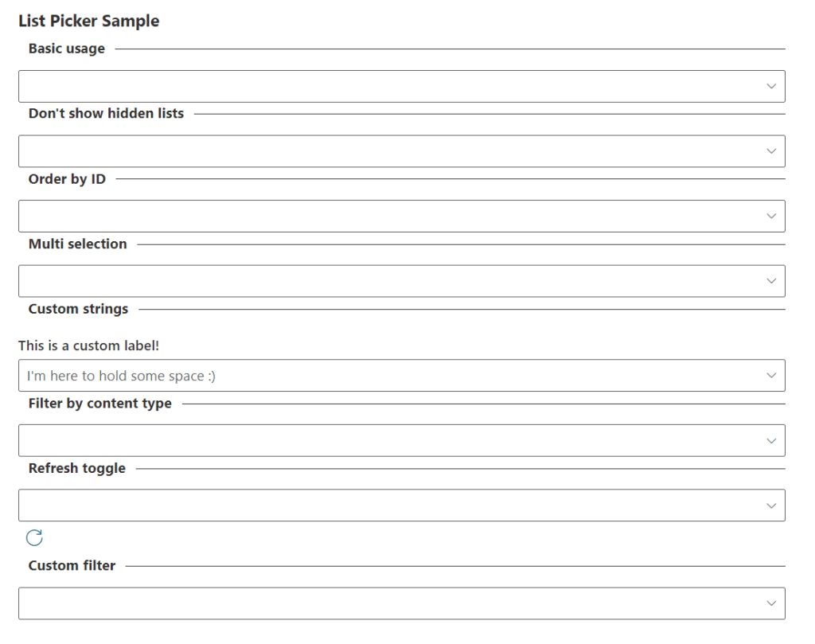Click the refresh icon under Refresh toggle
815x644 pixels.
[x=34, y=538]
